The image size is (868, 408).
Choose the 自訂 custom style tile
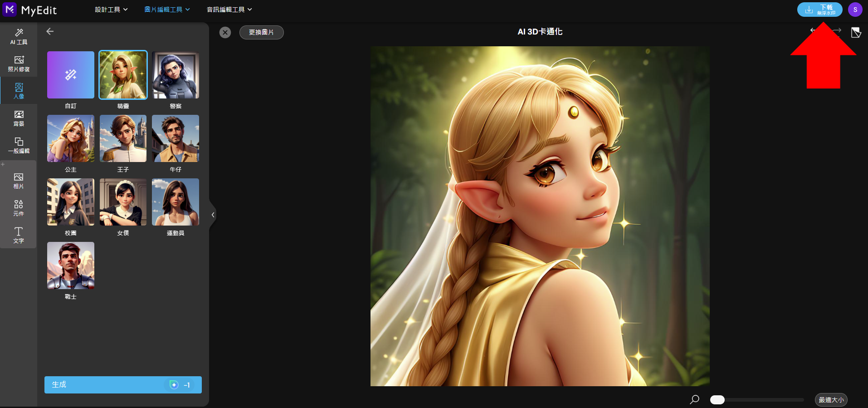[71, 75]
